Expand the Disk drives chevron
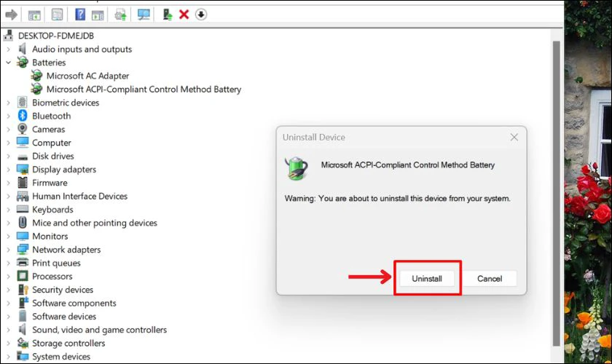This screenshot has width=612, height=364. (8, 156)
